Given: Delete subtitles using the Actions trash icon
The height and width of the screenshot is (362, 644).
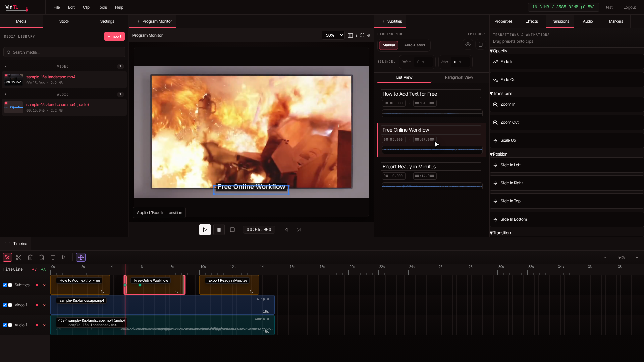Looking at the screenshot, I should [481, 44].
